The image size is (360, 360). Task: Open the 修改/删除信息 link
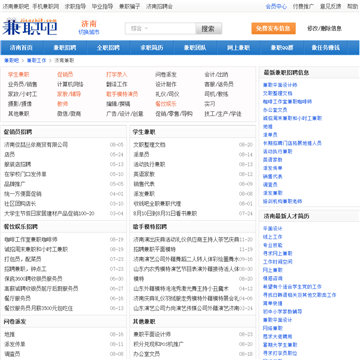324,29
